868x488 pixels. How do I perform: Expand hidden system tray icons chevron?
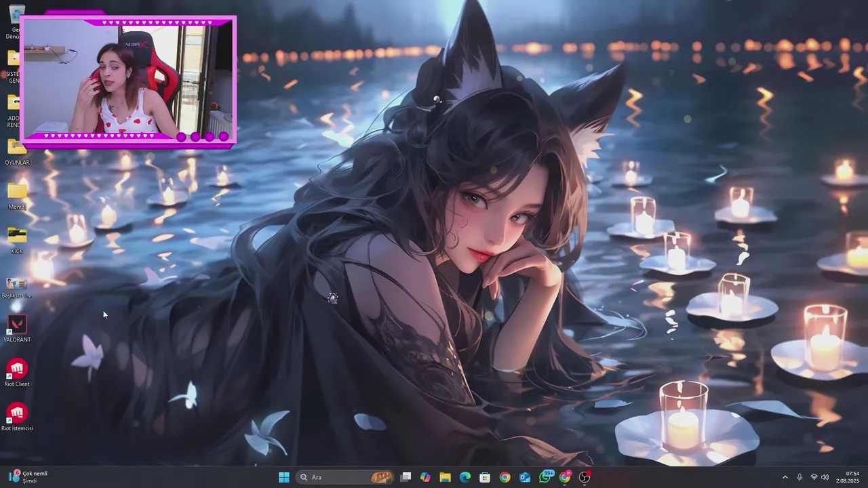[785, 477]
